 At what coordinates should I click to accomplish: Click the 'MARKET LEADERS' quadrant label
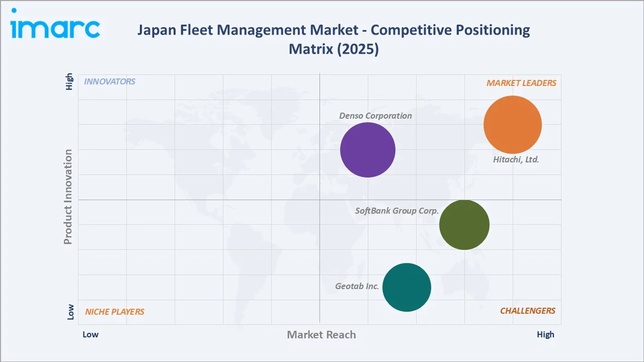click(x=521, y=83)
